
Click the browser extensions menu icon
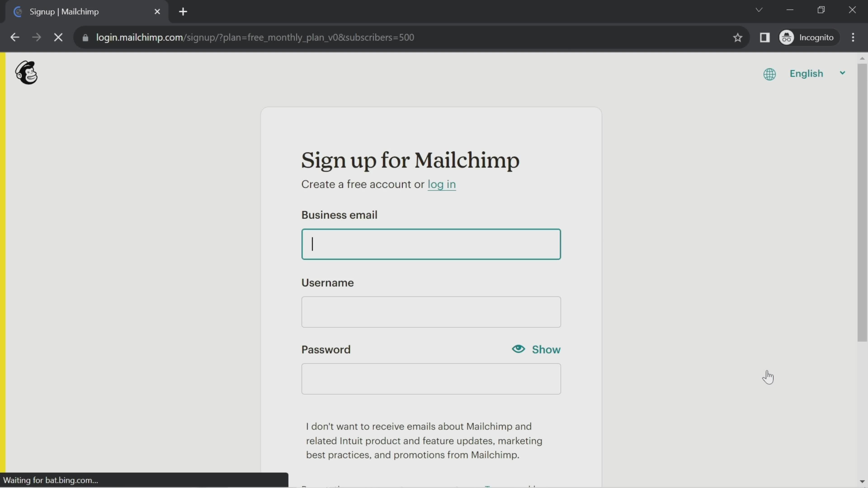coord(765,37)
